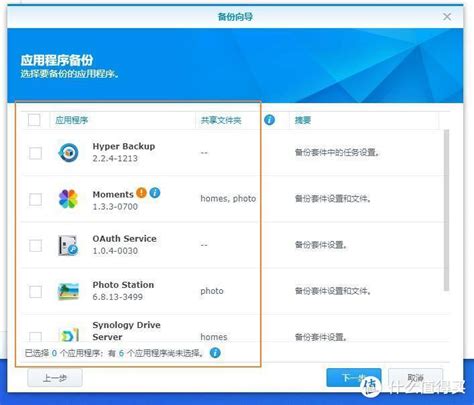Screen dimensions: 474x405
Task: Click the info icon in the table header
Action: tap(269, 120)
